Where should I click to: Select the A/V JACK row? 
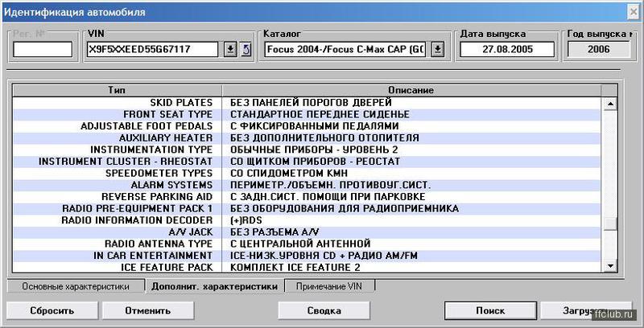click(307, 232)
